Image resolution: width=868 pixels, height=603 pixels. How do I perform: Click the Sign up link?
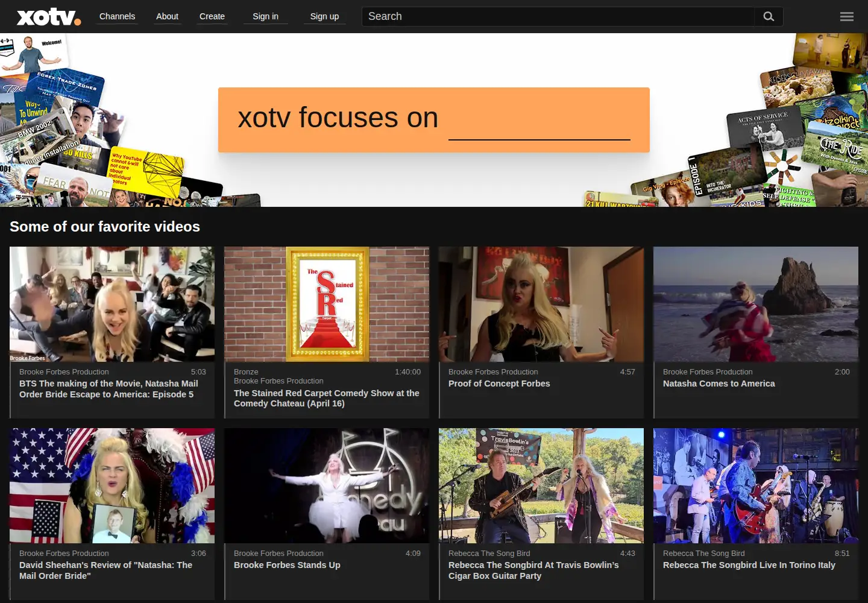(324, 16)
